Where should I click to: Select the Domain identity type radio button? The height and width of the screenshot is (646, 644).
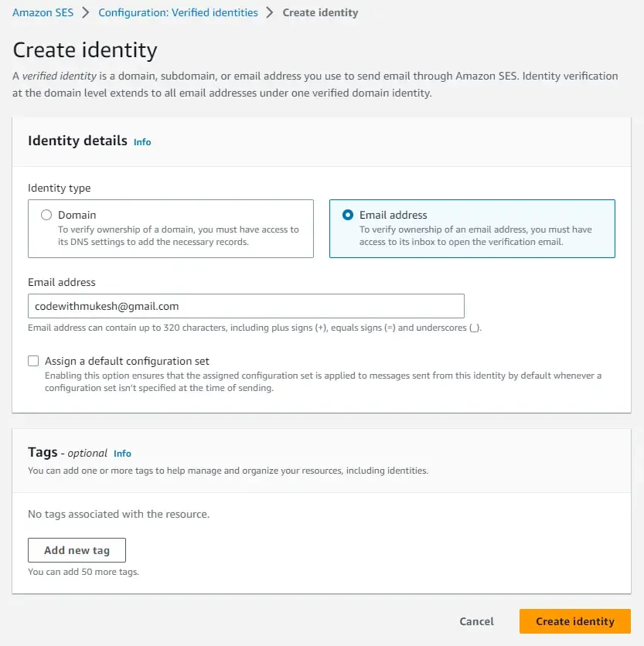point(46,215)
